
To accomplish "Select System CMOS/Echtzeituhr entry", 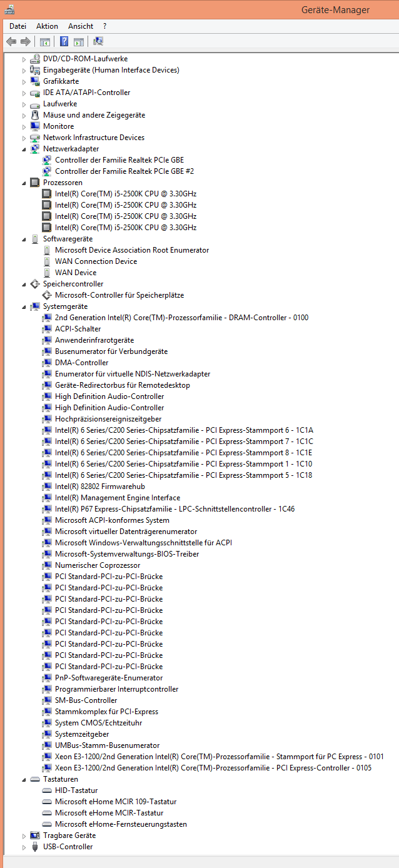I will tap(98, 723).
